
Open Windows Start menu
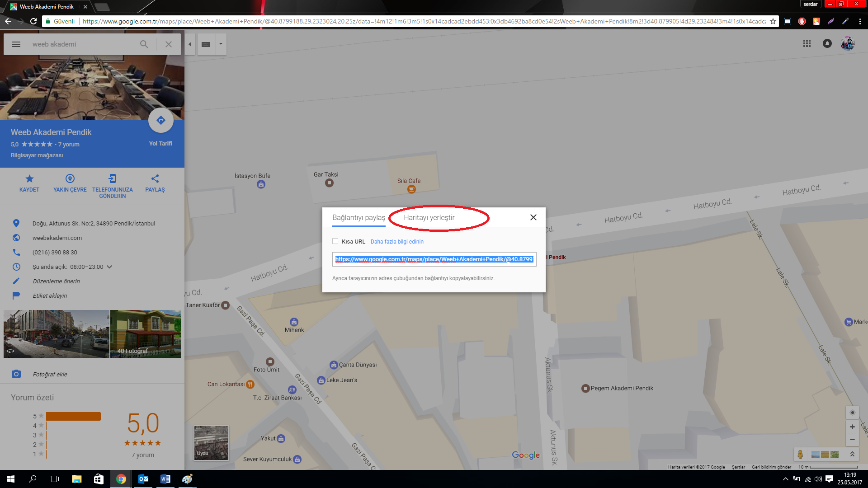[11, 479]
